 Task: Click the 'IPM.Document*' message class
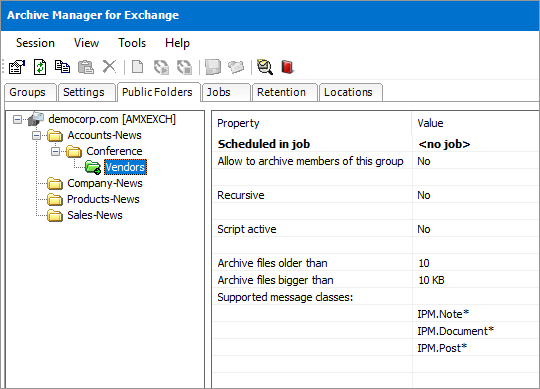(456, 331)
